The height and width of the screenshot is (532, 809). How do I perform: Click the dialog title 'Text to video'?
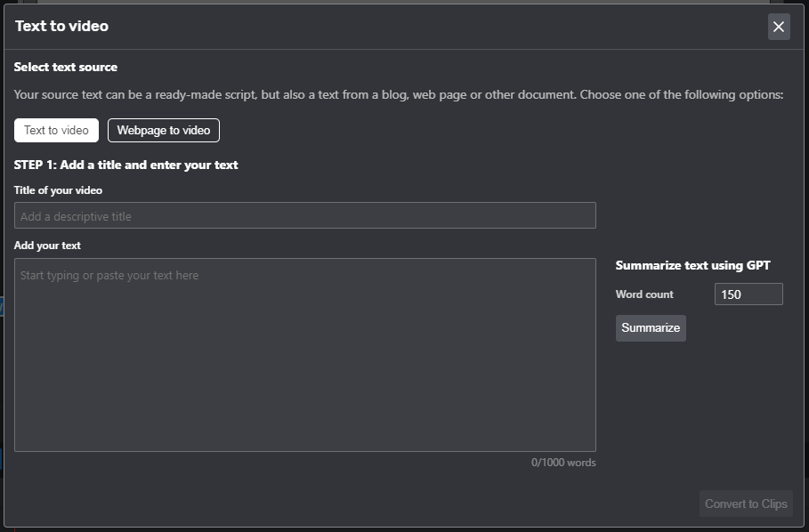pos(62,26)
